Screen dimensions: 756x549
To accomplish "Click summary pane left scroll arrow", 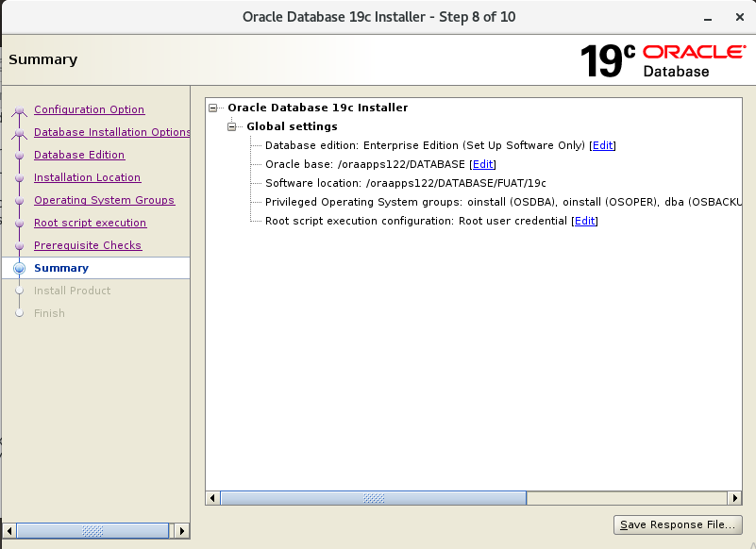I will coord(212,498).
